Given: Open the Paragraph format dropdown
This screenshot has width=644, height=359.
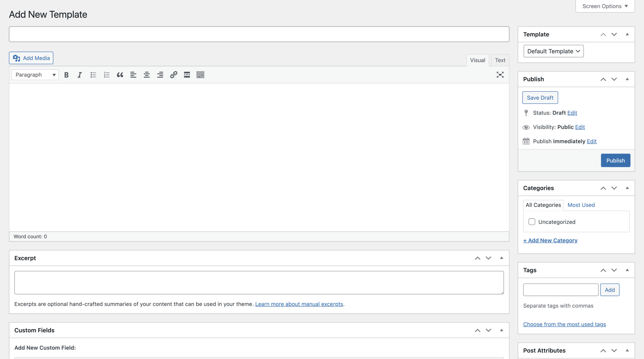Looking at the screenshot, I should pyautogui.click(x=35, y=75).
